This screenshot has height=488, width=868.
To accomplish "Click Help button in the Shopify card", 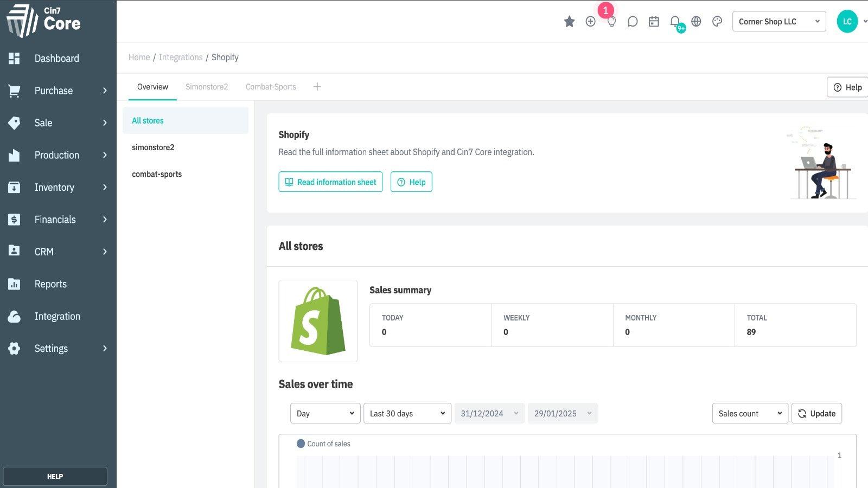I will [x=411, y=182].
